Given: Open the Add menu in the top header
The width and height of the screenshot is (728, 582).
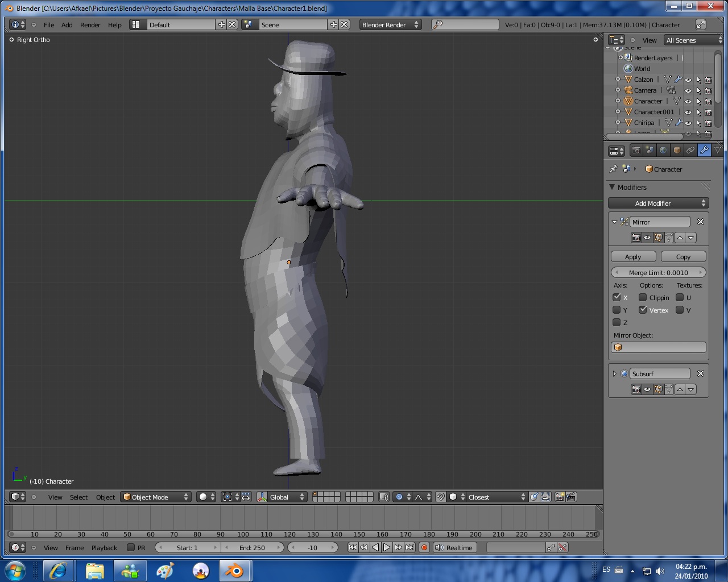Looking at the screenshot, I should tap(67, 24).
